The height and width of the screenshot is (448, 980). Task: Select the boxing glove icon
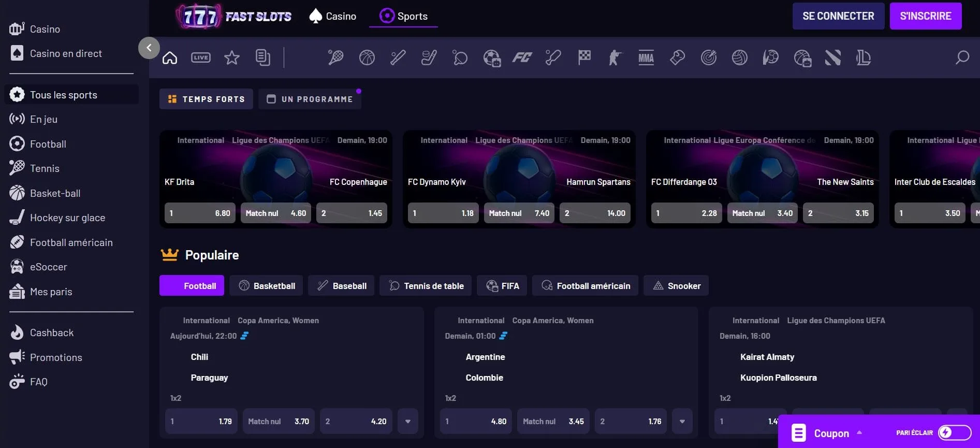coord(677,57)
